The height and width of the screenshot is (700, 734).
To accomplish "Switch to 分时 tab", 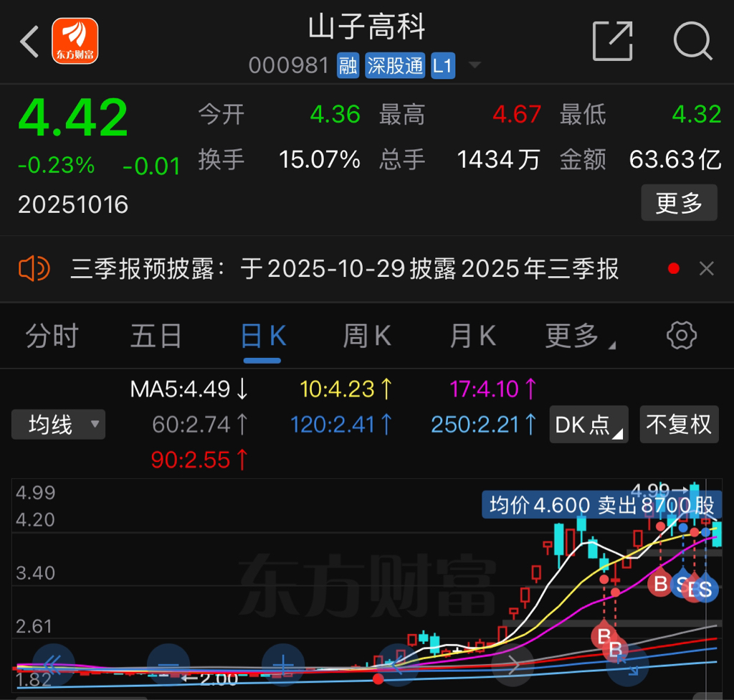I will coord(52,336).
